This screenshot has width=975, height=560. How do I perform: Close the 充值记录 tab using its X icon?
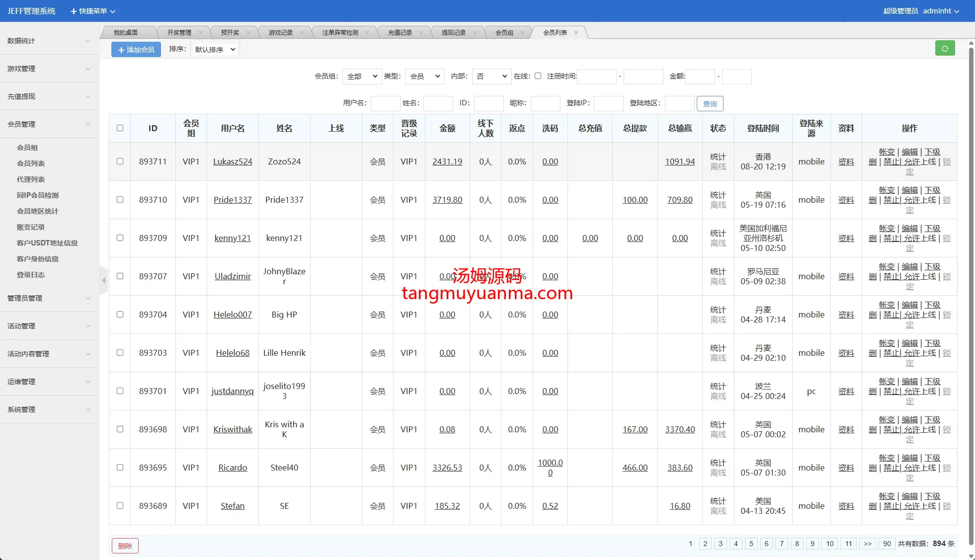tap(421, 33)
